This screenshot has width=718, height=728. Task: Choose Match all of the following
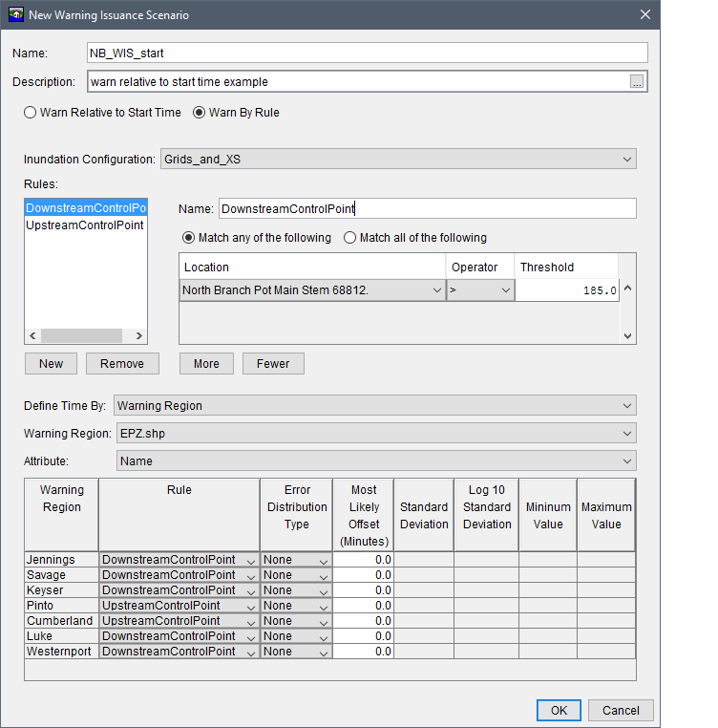tap(349, 238)
